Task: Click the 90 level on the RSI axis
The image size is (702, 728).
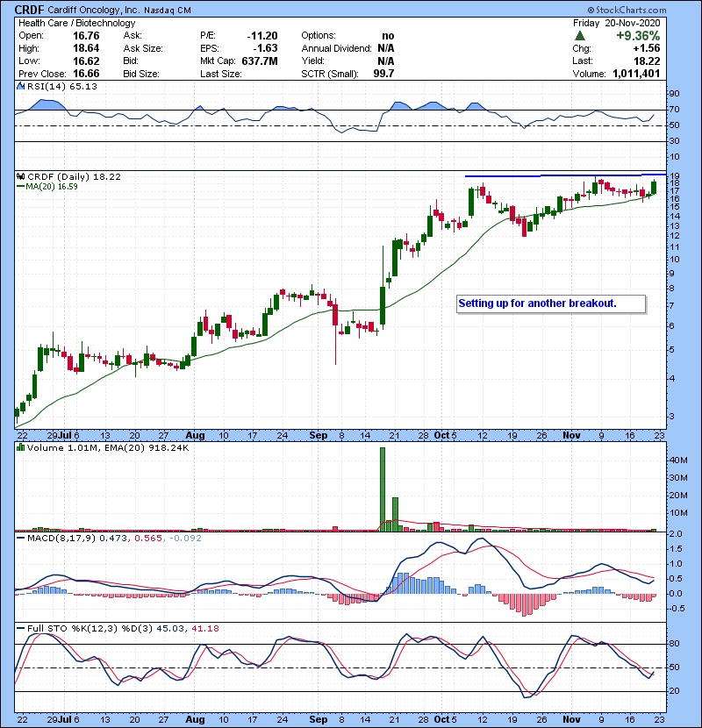Action: 674,94
